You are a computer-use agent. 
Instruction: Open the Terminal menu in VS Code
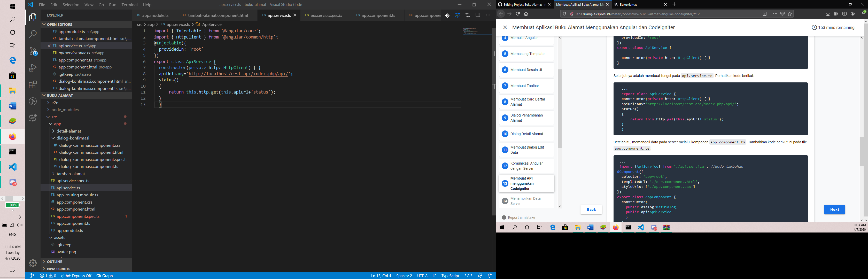129,5
